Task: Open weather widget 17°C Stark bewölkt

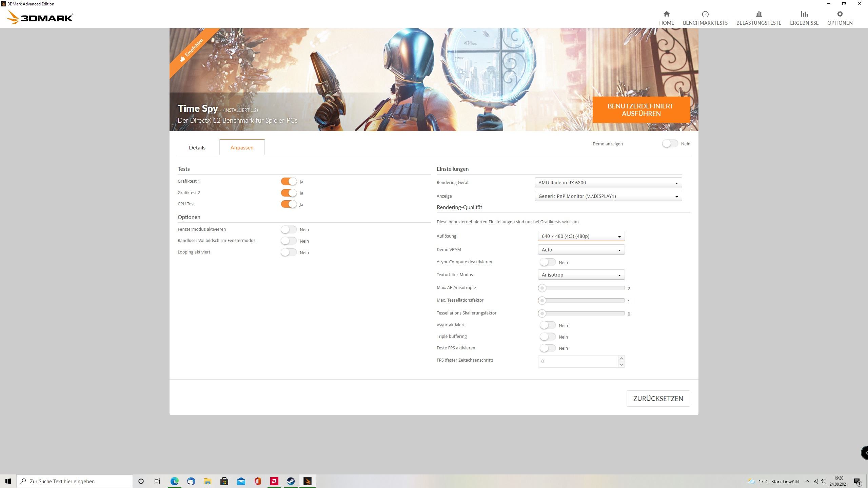Action: [773, 481]
